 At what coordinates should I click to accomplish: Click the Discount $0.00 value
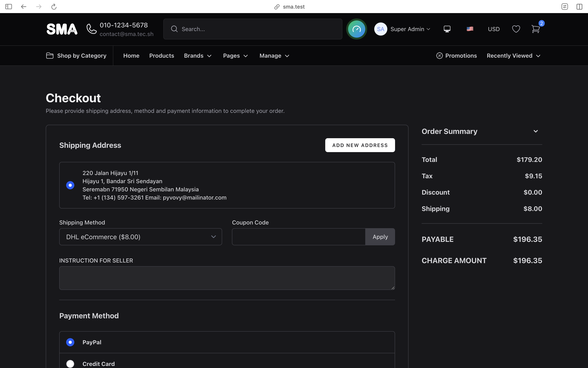pyautogui.click(x=533, y=192)
